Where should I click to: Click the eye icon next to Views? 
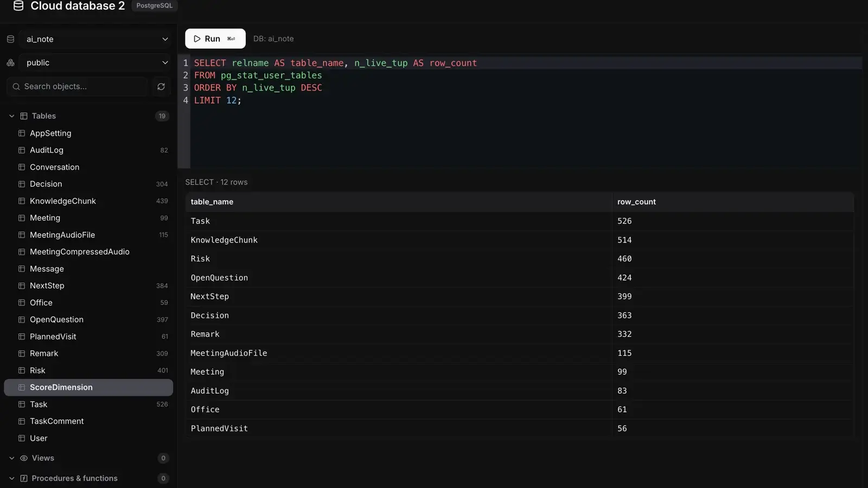click(x=24, y=458)
